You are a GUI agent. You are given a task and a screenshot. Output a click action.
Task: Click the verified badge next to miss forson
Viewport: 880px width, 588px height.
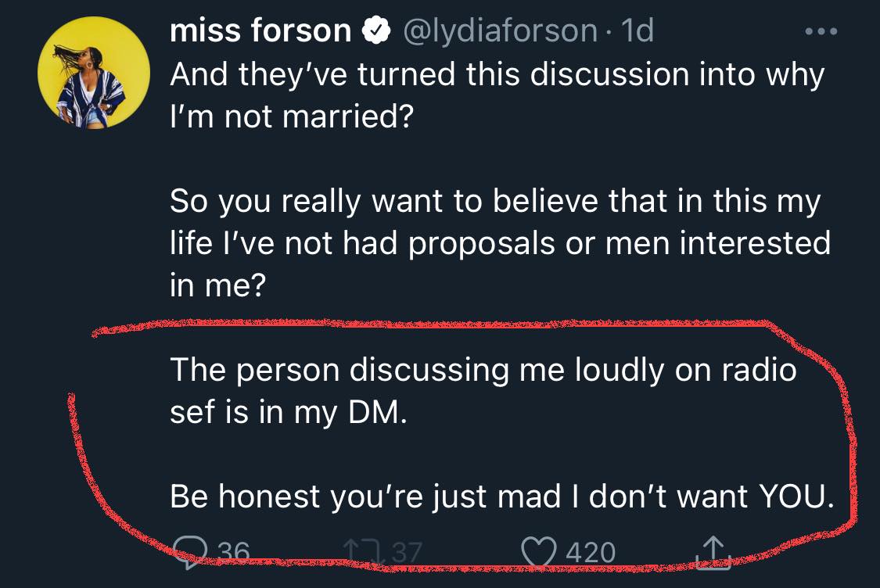pyautogui.click(x=376, y=30)
